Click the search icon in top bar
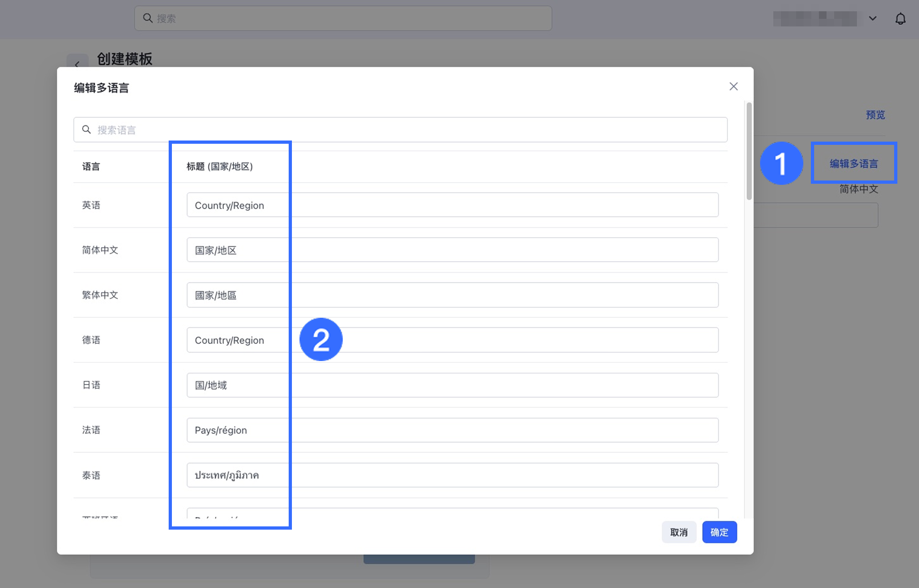 click(x=148, y=18)
